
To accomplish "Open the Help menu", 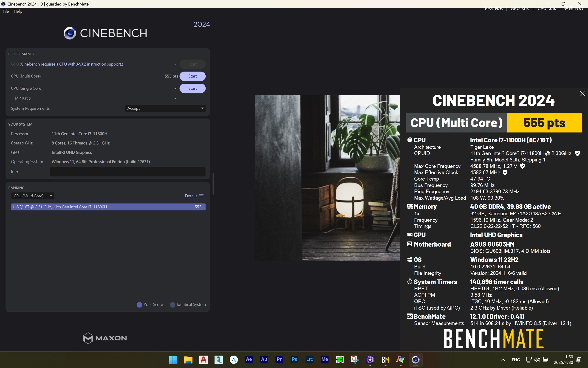I will (x=18, y=11).
